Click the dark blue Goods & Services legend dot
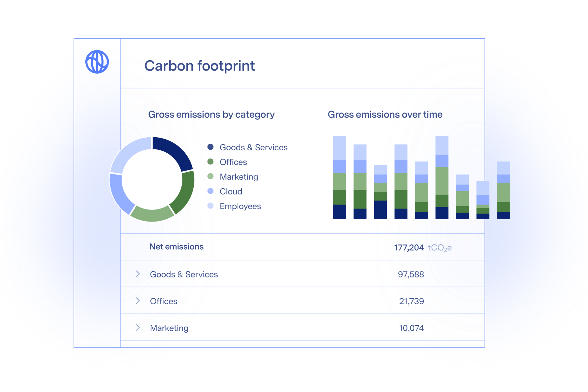Screen dimensions: 588x392 click(211, 147)
